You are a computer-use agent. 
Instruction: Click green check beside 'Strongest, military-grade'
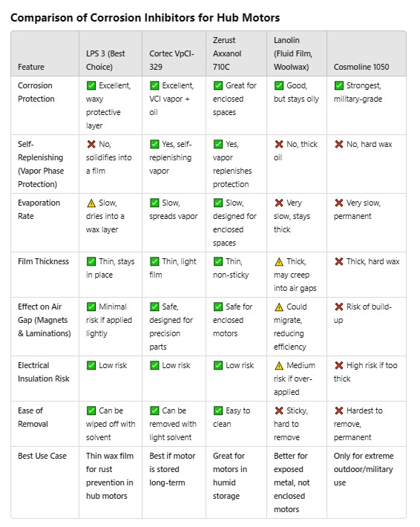click(x=338, y=85)
